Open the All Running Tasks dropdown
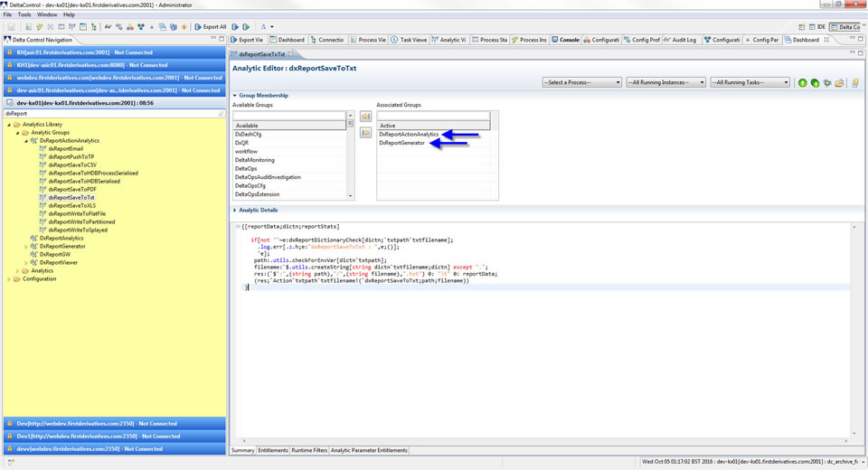The height and width of the screenshot is (470, 868). (x=750, y=82)
